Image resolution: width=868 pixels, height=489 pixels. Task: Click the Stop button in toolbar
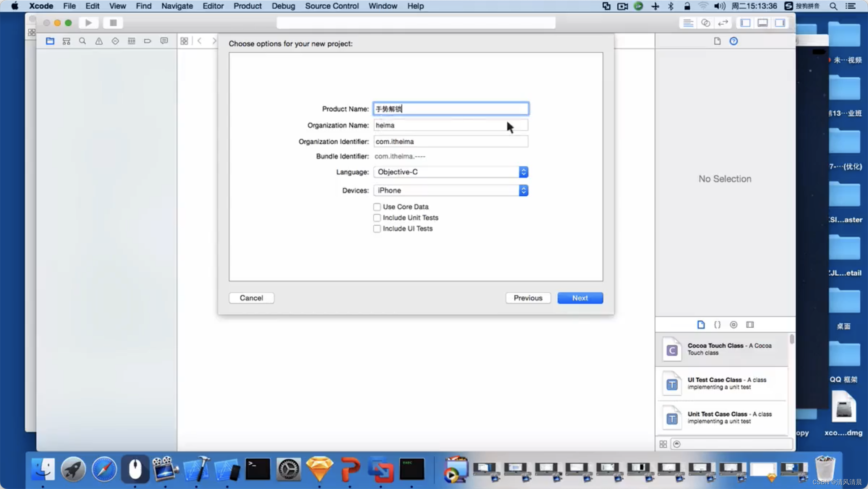[x=113, y=23]
